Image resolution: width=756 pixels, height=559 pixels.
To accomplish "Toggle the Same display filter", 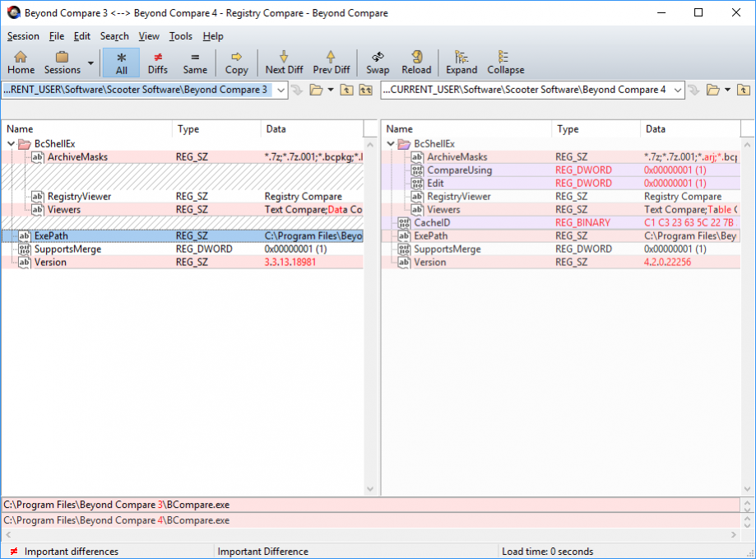I will click(x=195, y=63).
